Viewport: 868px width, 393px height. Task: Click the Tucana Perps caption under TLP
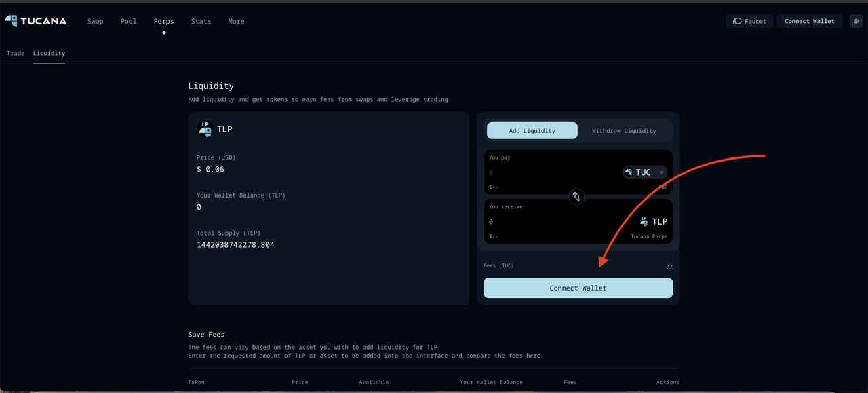point(649,236)
